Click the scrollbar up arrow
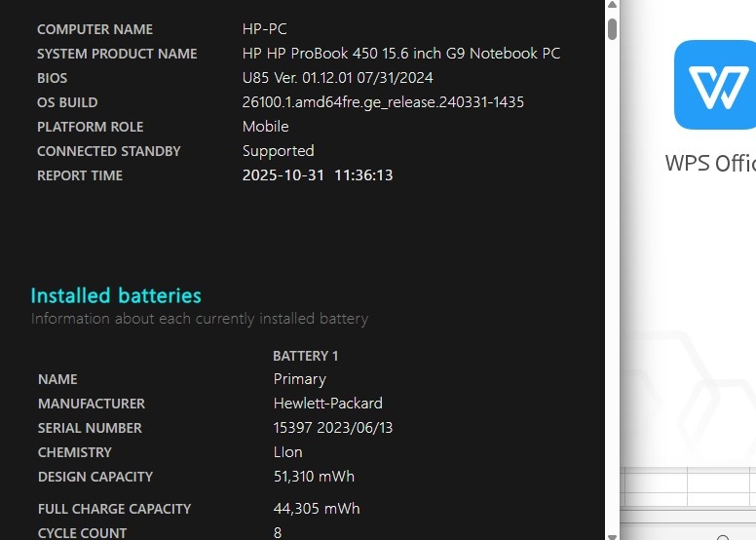The height and width of the screenshot is (540, 756). tap(613, 5)
